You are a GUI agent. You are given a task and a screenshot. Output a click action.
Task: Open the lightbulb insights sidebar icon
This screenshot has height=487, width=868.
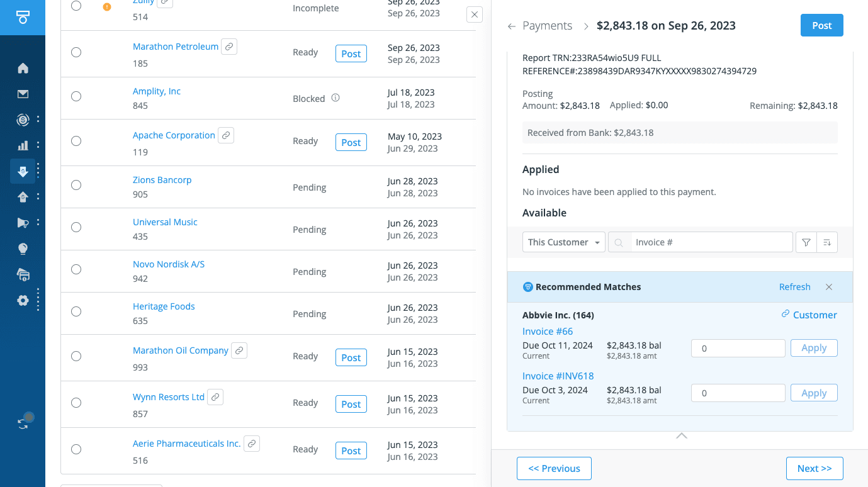pos(23,249)
